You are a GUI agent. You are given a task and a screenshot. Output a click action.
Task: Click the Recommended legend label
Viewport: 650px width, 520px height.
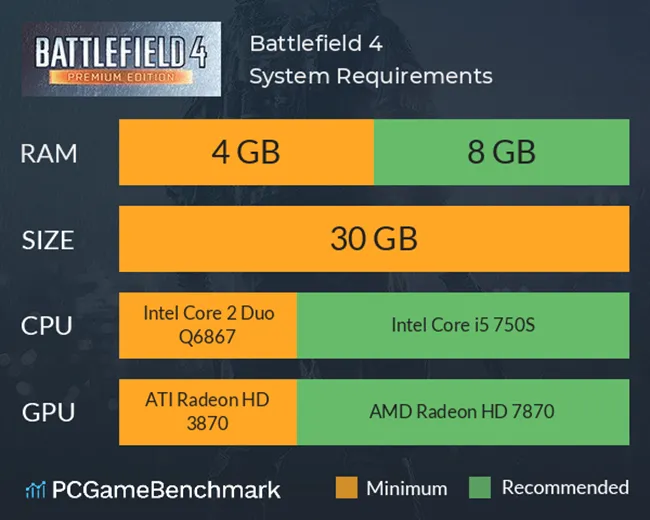[x=565, y=489]
